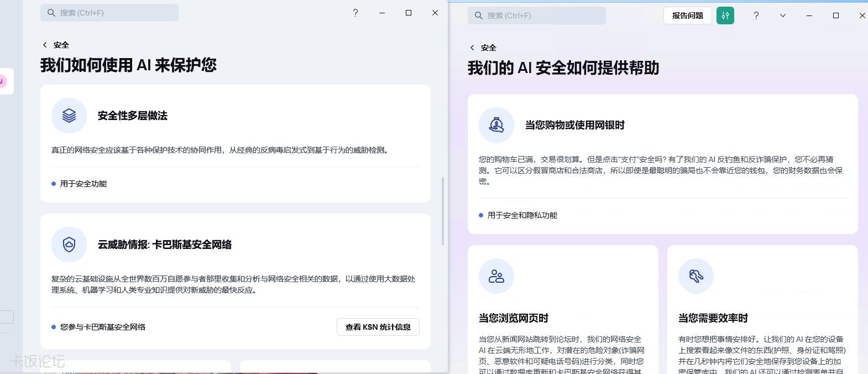
Task: Click the icon above 当您需要效率时
Action: tap(696, 276)
